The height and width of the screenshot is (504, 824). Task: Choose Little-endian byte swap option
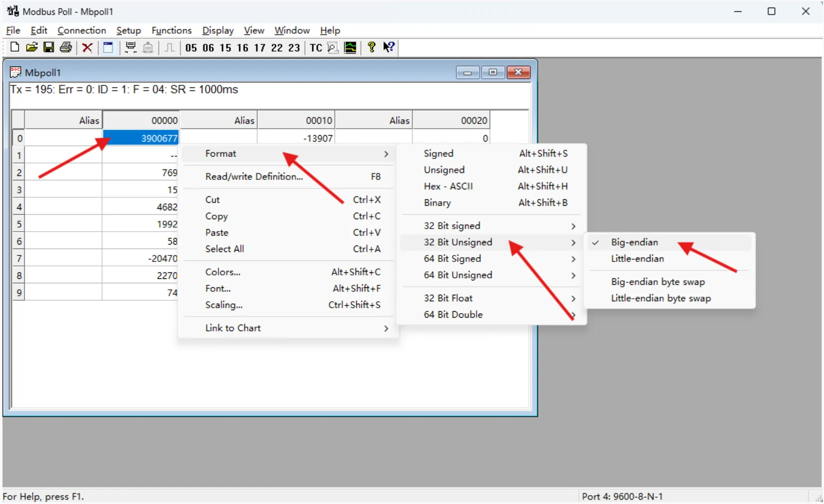pyautogui.click(x=661, y=299)
